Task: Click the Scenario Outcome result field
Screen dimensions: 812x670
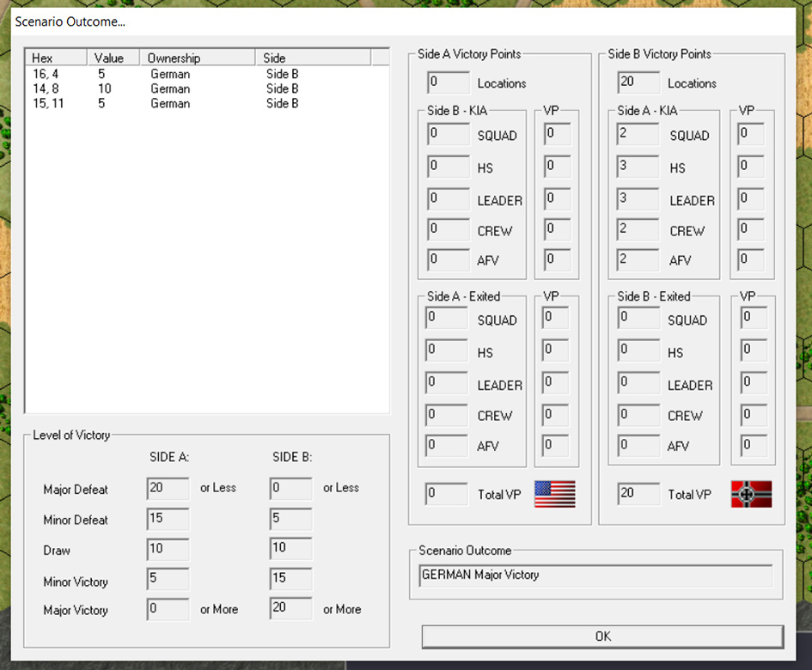Action: [595, 576]
